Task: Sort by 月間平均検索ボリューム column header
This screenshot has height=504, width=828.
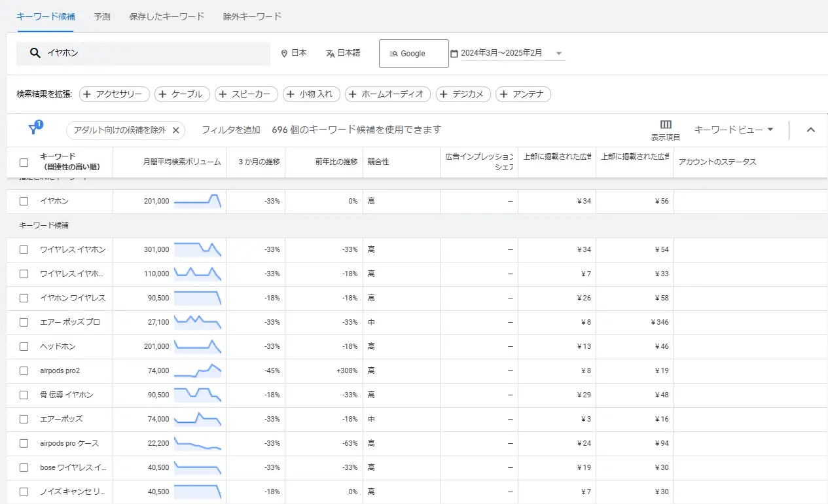Action: tap(182, 162)
